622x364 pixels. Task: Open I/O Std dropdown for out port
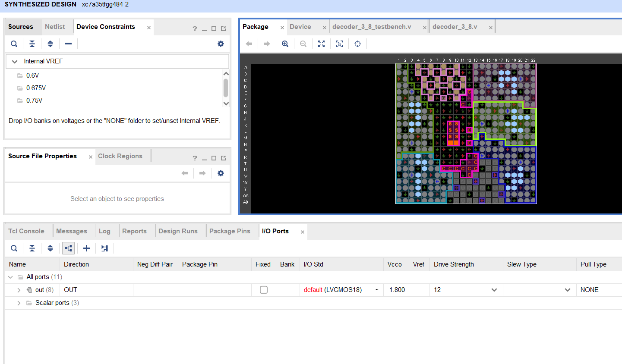[x=377, y=290]
